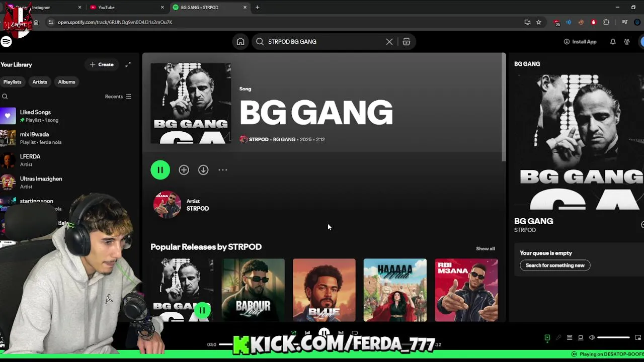Open the RBI M3ANA release cover

coord(466,290)
